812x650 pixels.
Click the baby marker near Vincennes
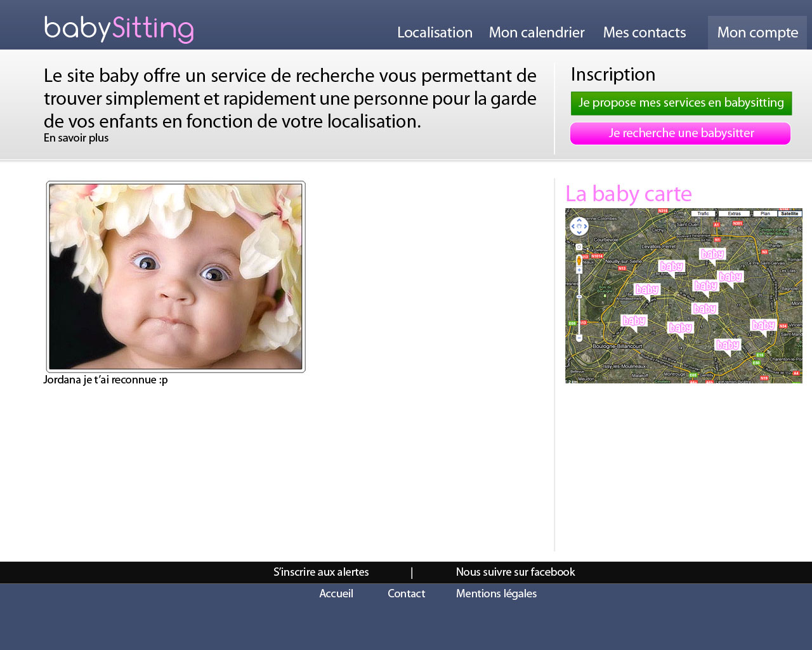point(763,326)
